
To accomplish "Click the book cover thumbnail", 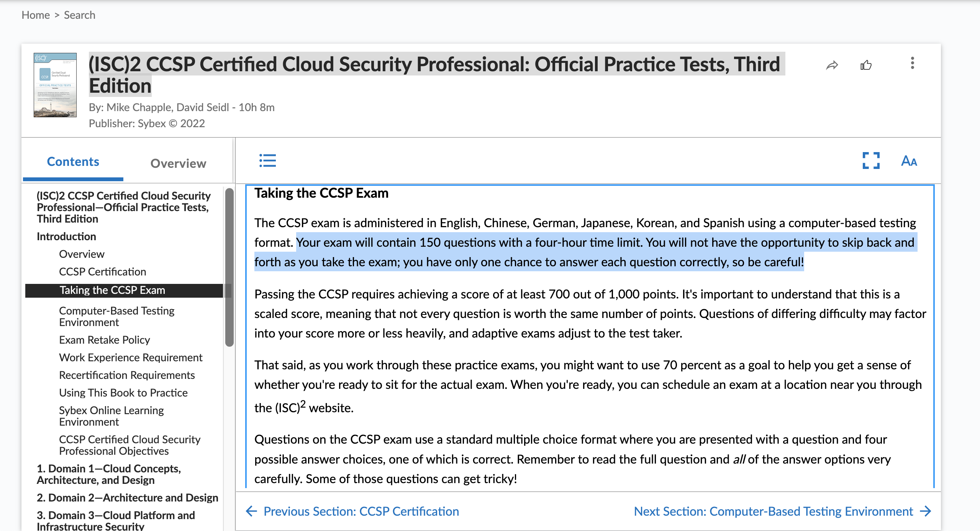I will (55, 85).
